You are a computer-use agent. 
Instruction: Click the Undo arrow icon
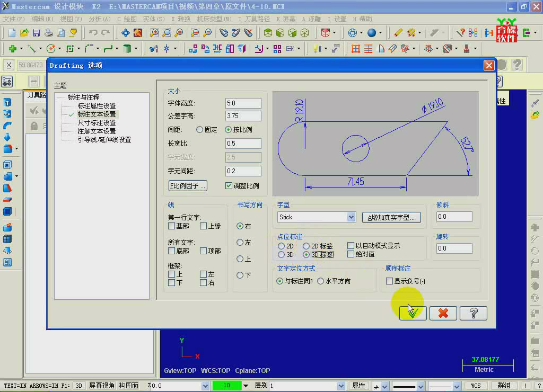click(x=93, y=33)
